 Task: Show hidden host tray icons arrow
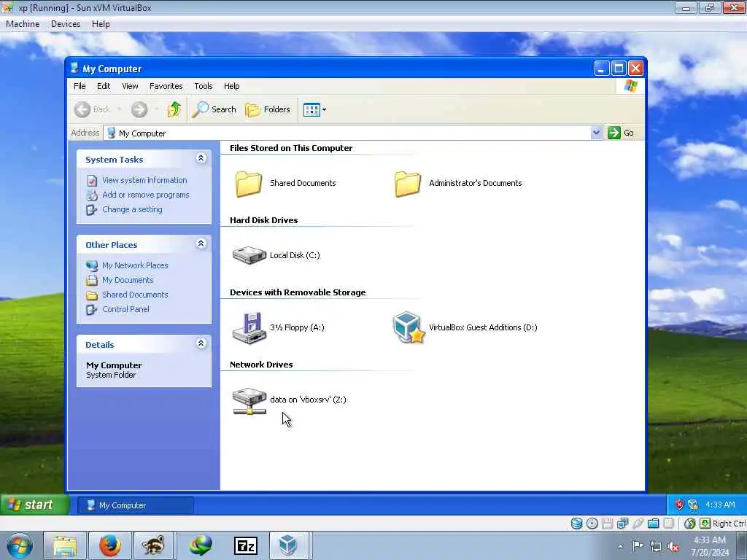[620, 546]
